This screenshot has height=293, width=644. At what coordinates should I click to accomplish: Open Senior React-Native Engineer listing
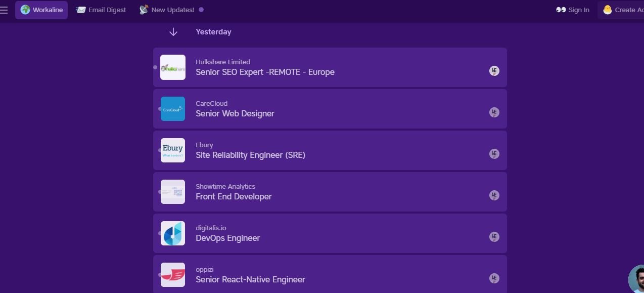click(x=250, y=280)
